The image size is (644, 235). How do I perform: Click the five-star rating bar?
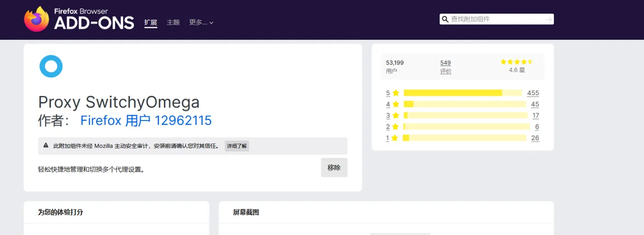point(463,93)
